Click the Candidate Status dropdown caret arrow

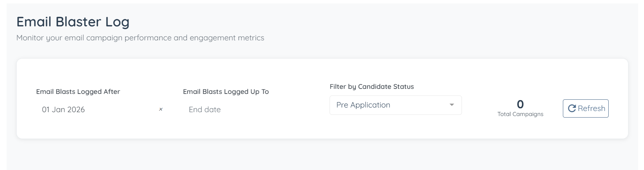pyautogui.click(x=451, y=105)
